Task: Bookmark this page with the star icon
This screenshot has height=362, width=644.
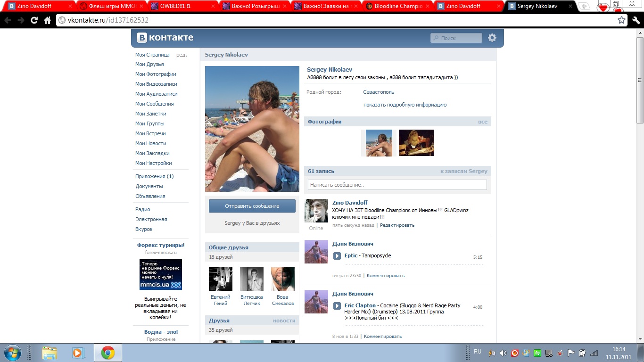Action: tap(622, 20)
